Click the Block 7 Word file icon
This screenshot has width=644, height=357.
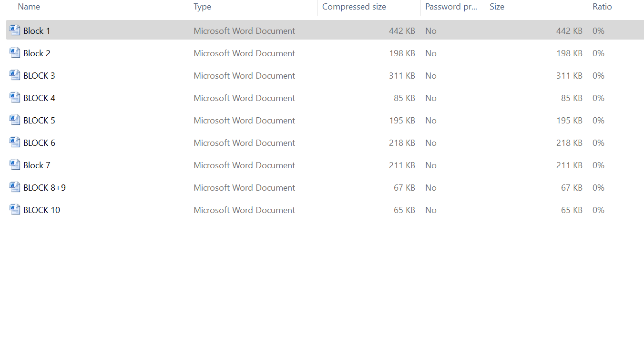[15, 164]
